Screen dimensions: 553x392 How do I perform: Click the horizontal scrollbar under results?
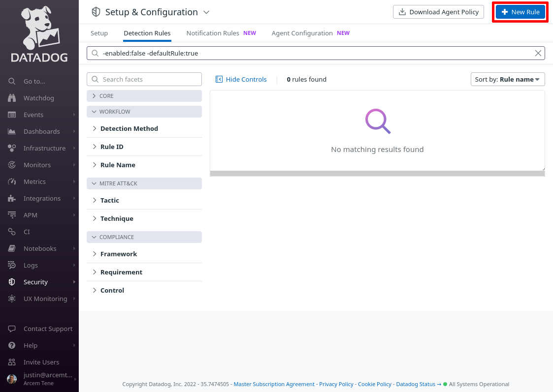coord(377,173)
